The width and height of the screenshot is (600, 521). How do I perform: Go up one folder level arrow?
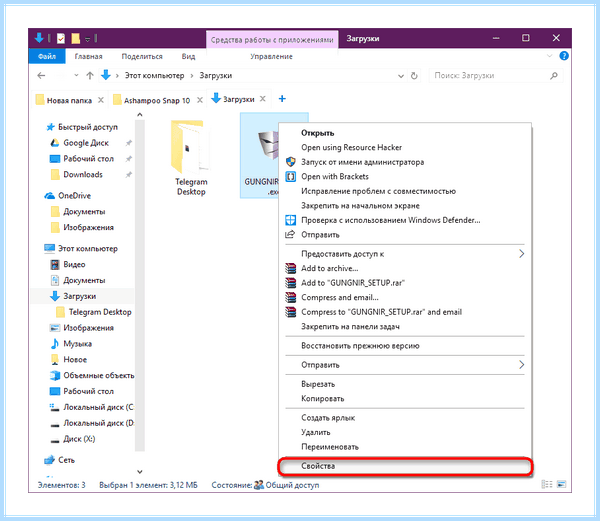pos(90,76)
